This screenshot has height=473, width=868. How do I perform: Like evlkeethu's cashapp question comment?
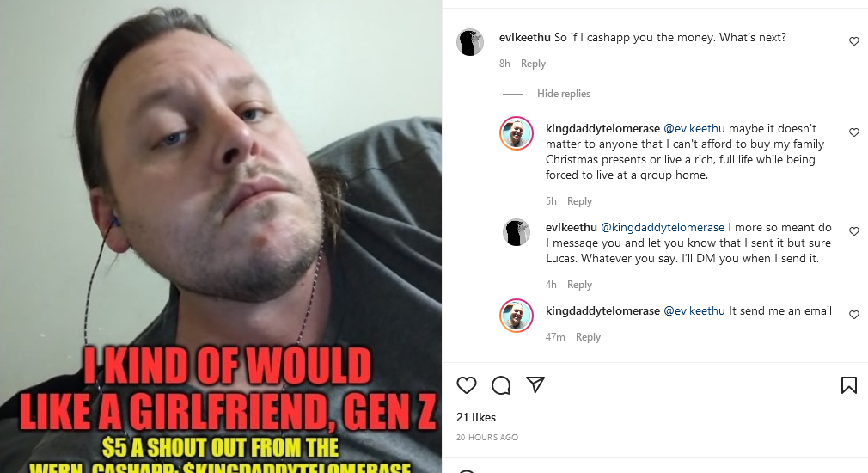[854, 41]
